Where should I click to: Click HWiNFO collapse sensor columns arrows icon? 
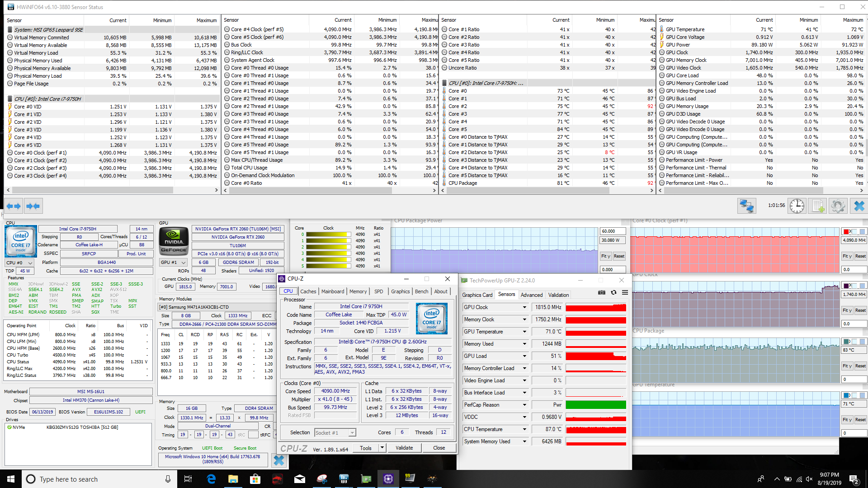tap(33, 206)
